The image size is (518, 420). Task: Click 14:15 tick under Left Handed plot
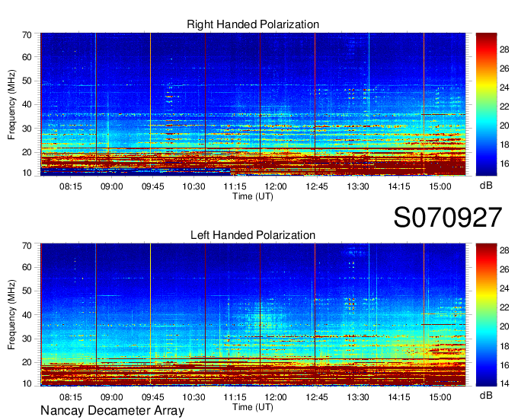tap(399, 397)
